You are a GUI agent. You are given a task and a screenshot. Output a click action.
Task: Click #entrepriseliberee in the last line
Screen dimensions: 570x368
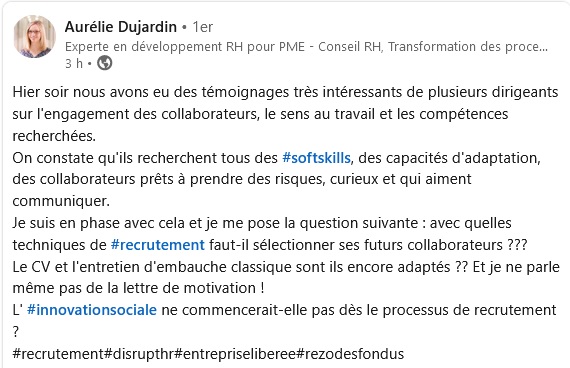point(235,354)
